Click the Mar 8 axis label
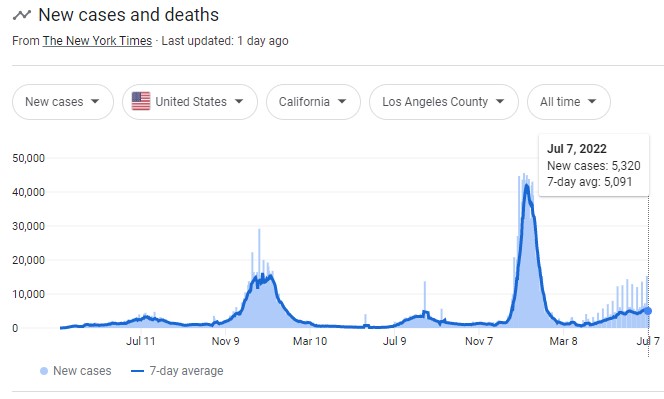This screenshot has width=664, height=399. (563, 341)
